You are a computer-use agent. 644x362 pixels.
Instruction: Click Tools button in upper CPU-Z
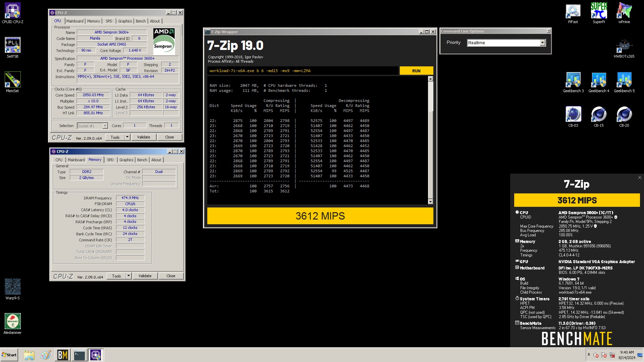tap(115, 137)
